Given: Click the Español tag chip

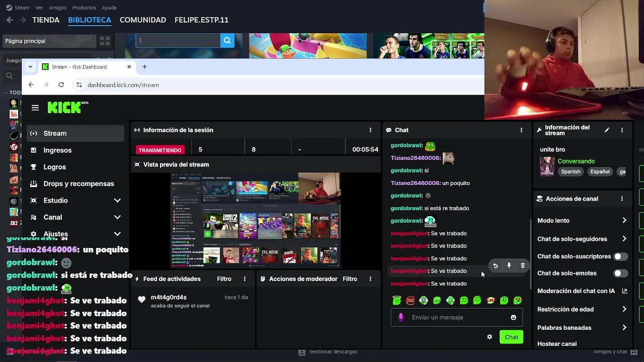Looking at the screenshot, I should point(600,171).
